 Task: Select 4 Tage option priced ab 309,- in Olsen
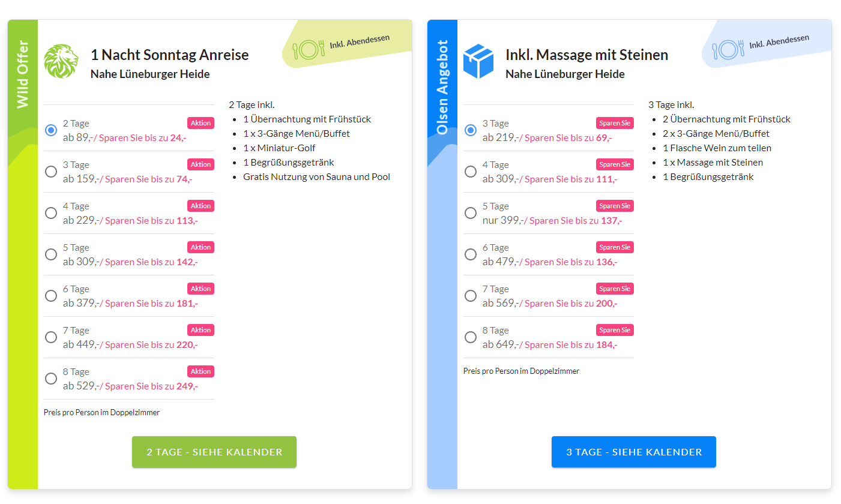pyautogui.click(x=471, y=172)
